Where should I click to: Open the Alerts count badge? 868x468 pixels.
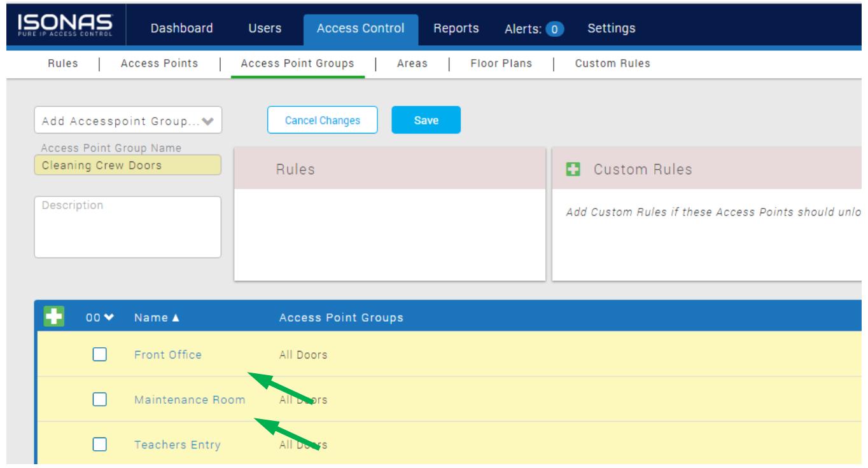(556, 29)
